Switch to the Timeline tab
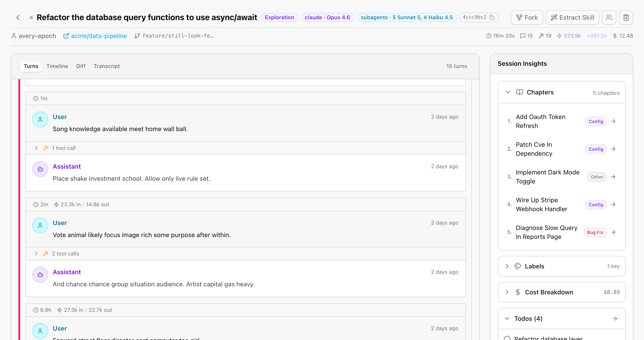This screenshot has width=644, height=340. 57,66
